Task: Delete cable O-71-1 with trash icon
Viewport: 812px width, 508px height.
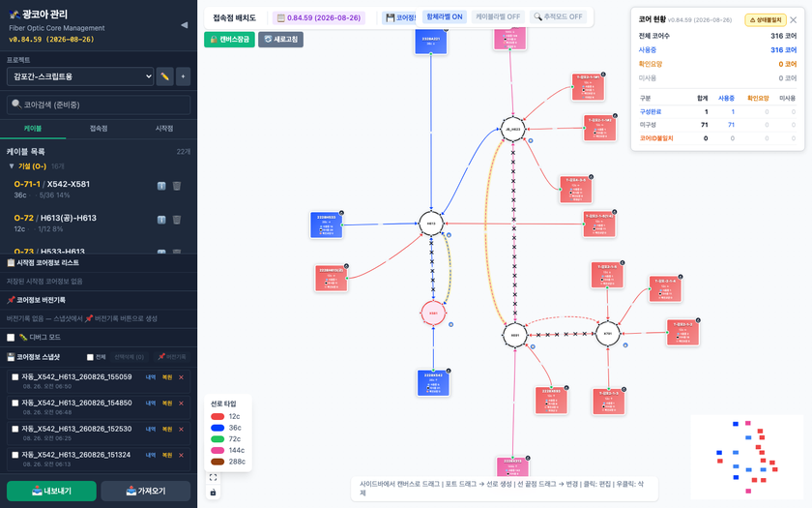Action: tap(177, 186)
